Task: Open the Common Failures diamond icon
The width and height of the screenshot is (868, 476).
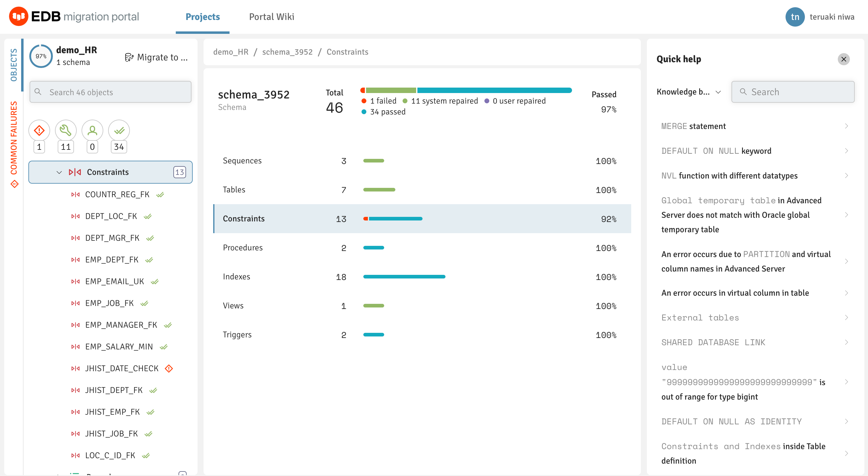Action: pyautogui.click(x=14, y=184)
